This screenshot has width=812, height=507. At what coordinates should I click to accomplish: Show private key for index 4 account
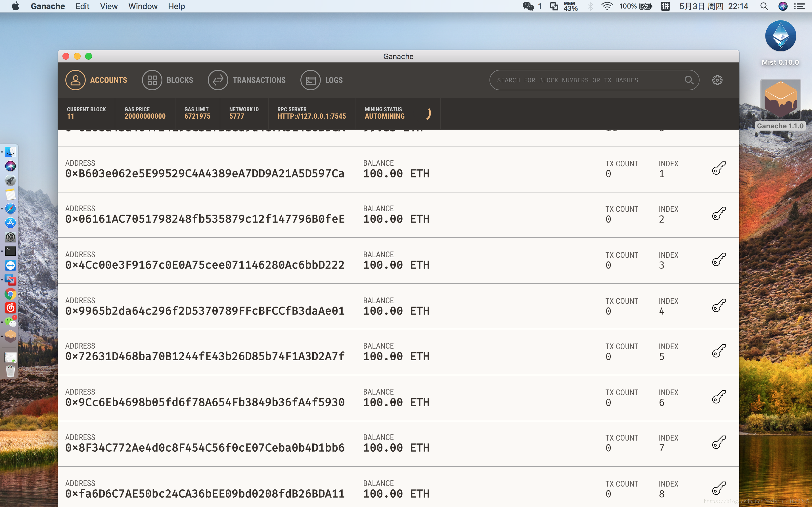pos(719,305)
